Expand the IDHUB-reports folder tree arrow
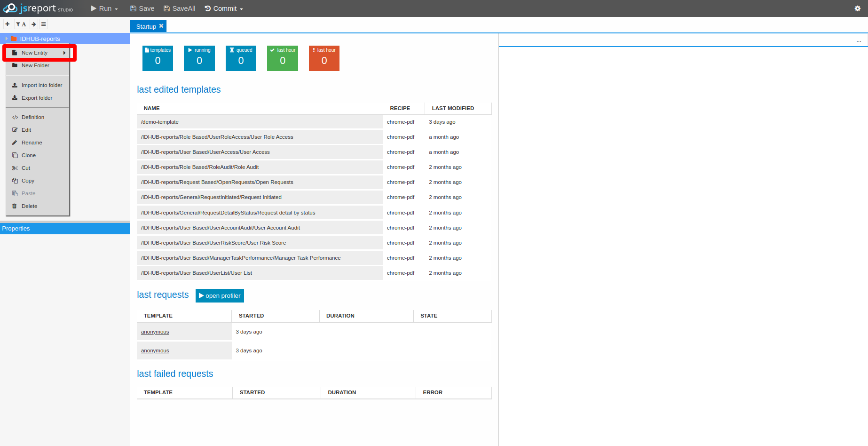The height and width of the screenshot is (446, 868). coord(6,39)
